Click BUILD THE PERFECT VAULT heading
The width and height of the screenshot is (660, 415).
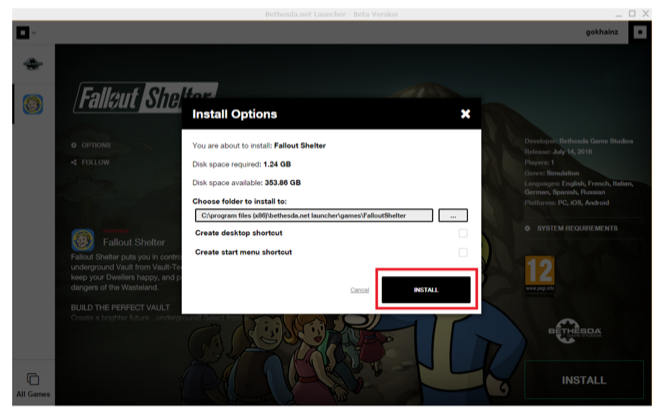coord(120,308)
